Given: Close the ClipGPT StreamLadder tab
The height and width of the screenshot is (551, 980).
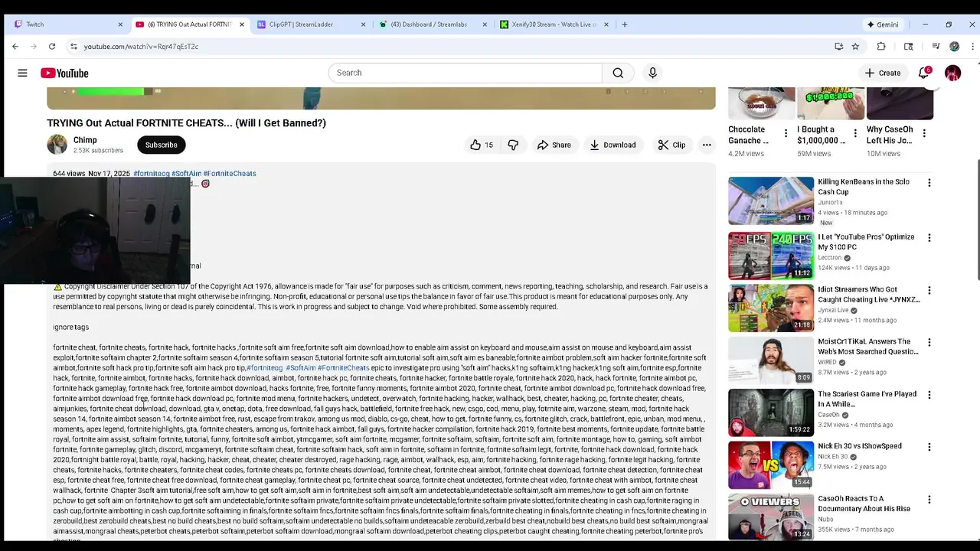Looking at the screenshot, I should pos(364,24).
